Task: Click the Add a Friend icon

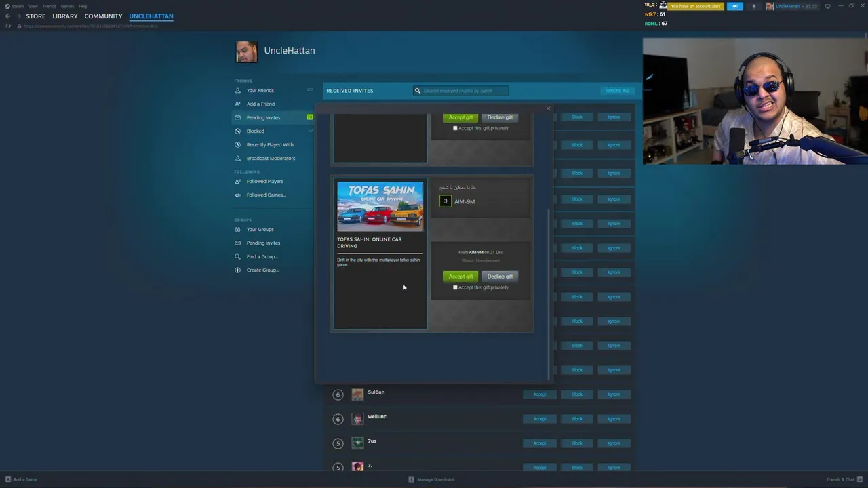Action: pyautogui.click(x=237, y=104)
